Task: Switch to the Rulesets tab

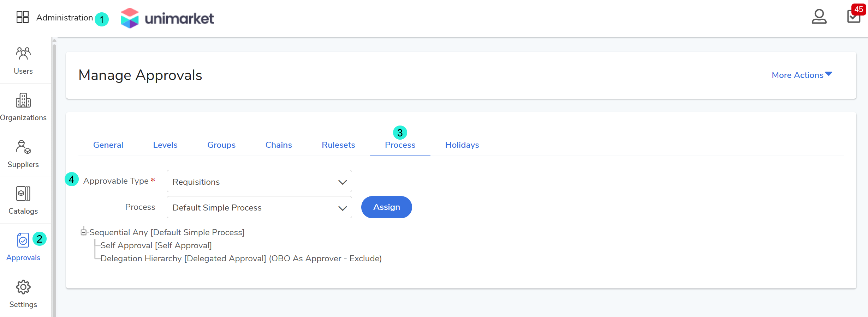Action: (338, 145)
